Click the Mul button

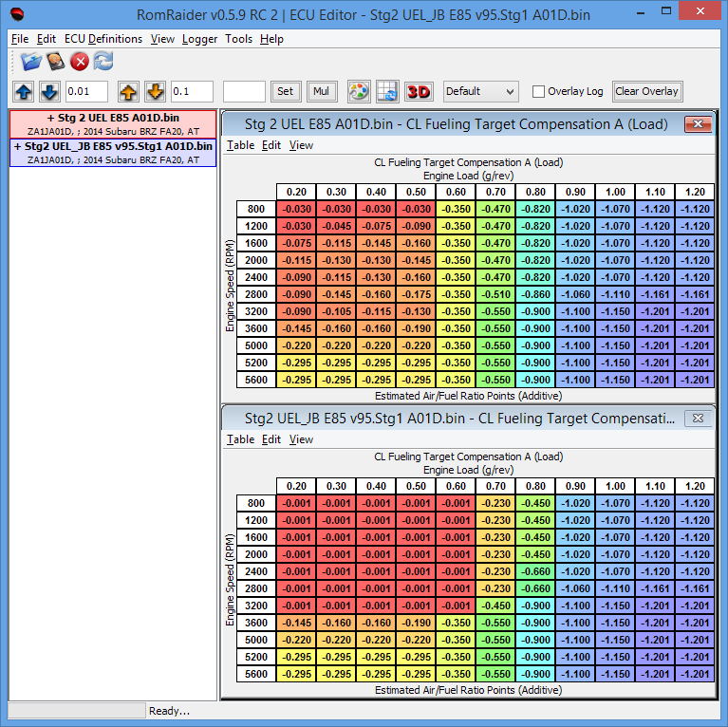point(321,92)
